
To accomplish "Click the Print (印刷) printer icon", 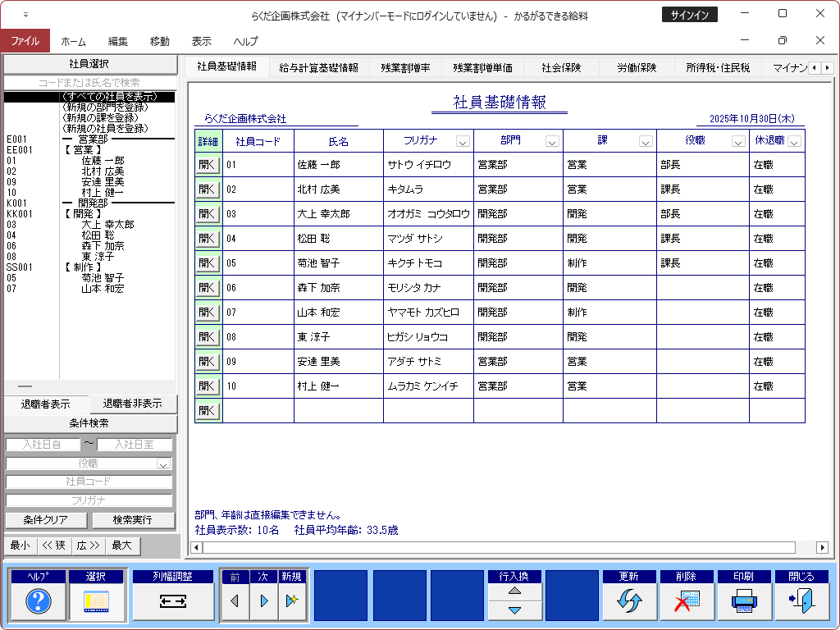I will [743, 602].
